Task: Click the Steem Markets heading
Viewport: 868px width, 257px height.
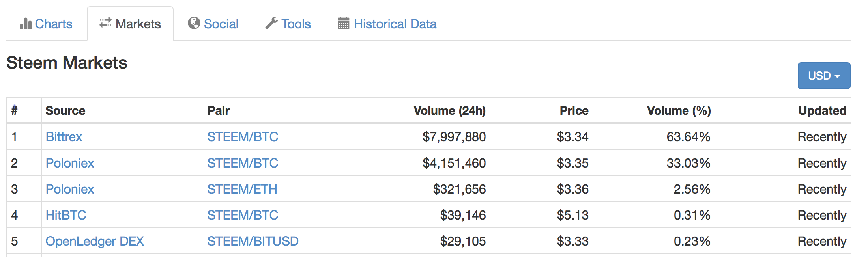Action: click(67, 63)
